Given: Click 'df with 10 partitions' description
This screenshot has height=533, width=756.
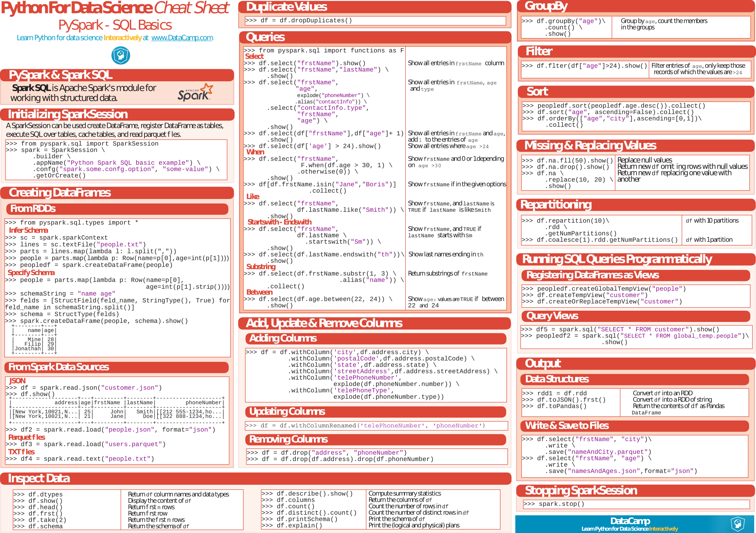Looking at the screenshot, I should pyautogui.click(x=712, y=221).
